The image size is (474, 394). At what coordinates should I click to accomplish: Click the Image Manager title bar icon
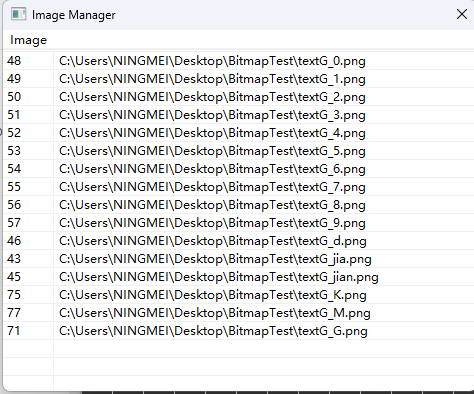[x=18, y=14]
